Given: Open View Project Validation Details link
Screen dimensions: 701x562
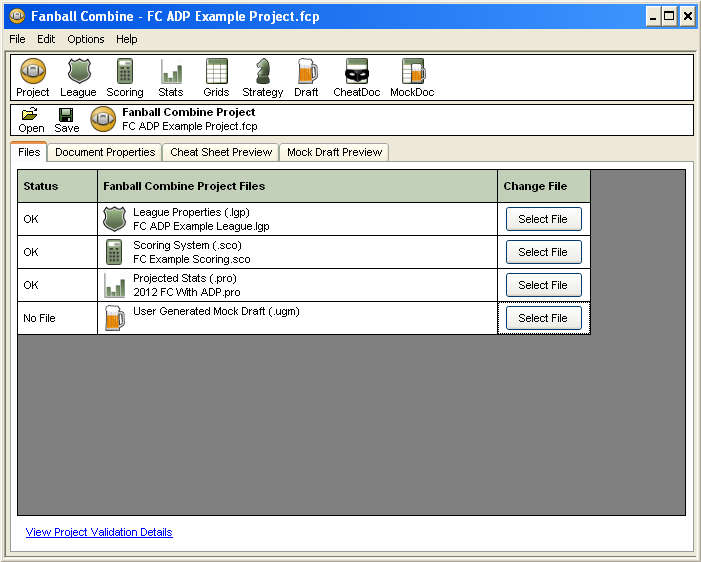Looking at the screenshot, I should pyautogui.click(x=99, y=532).
